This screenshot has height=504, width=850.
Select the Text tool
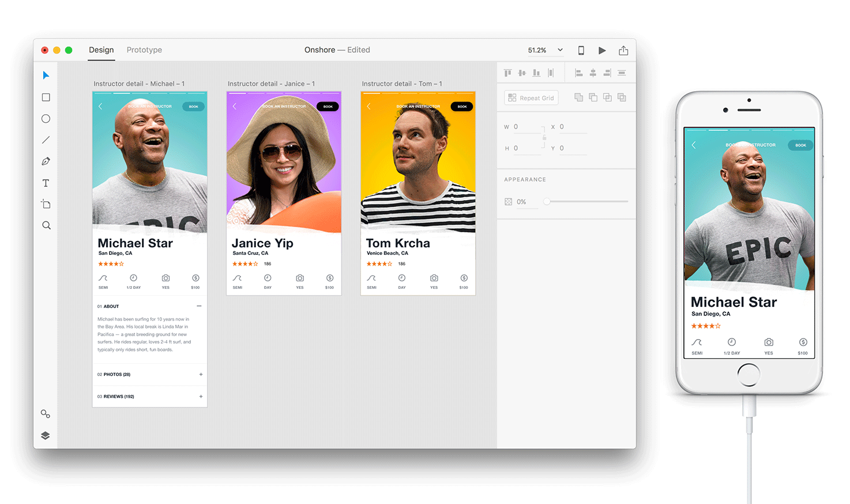pos(46,183)
